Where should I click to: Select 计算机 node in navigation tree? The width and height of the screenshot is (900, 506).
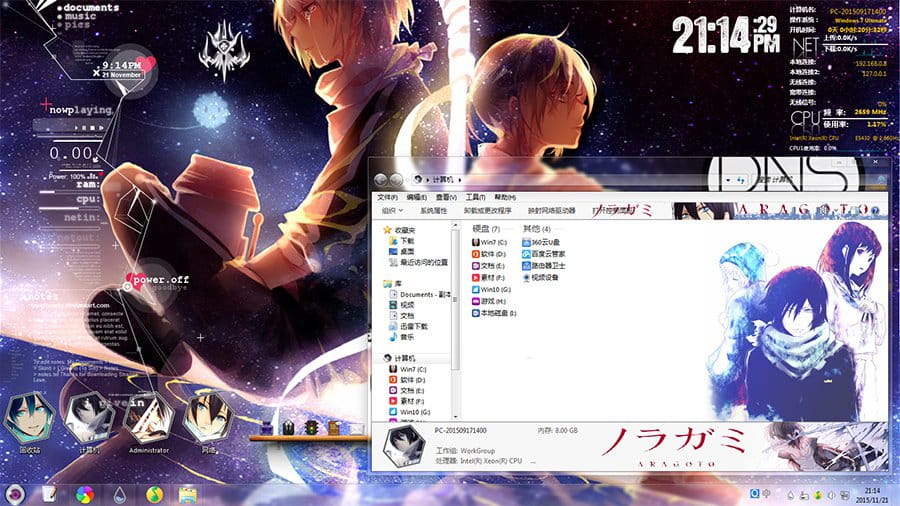pyautogui.click(x=399, y=358)
